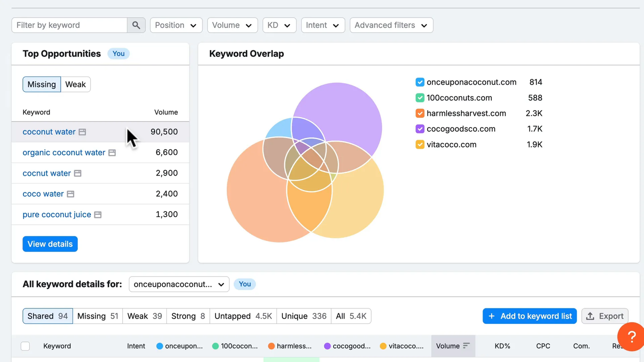
Task: Uncheck harmlessharvest.com in the legend
Action: pyautogui.click(x=420, y=113)
